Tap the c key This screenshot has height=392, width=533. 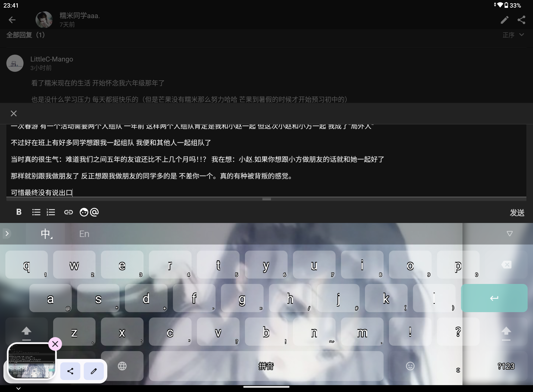pyautogui.click(x=170, y=332)
